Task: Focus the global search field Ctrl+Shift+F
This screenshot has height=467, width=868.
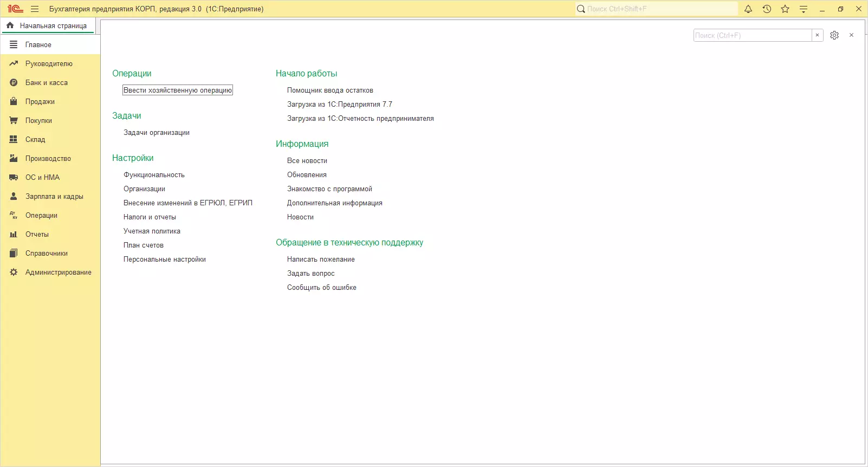Action: (x=657, y=9)
